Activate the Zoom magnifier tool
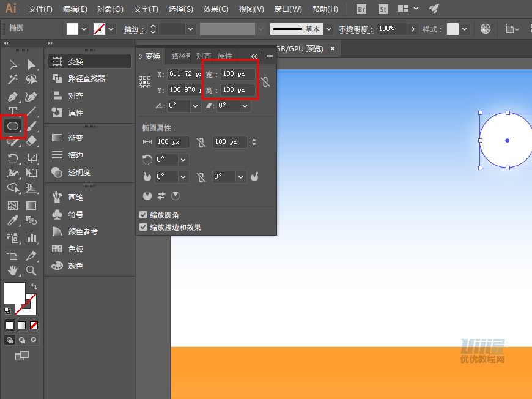 click(x=31, y=270)
